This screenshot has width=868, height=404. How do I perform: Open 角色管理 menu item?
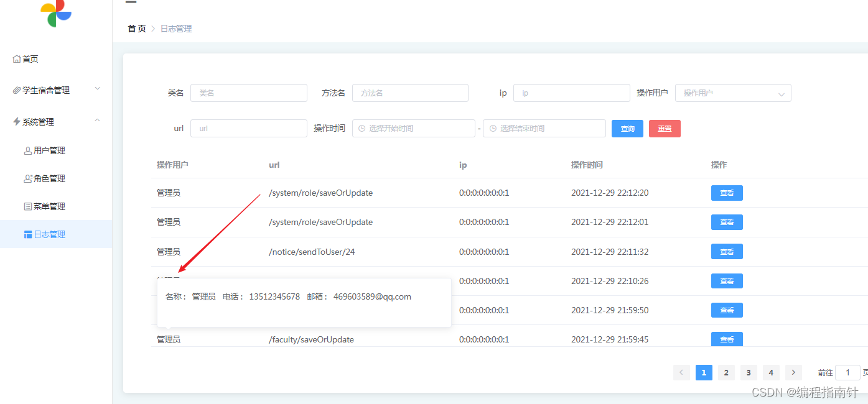coord(56,178)
